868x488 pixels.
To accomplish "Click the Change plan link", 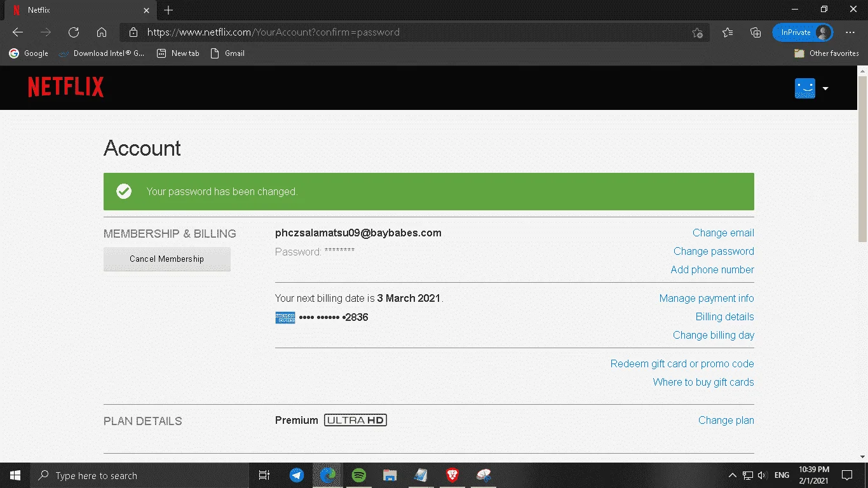I will [726, 421].
